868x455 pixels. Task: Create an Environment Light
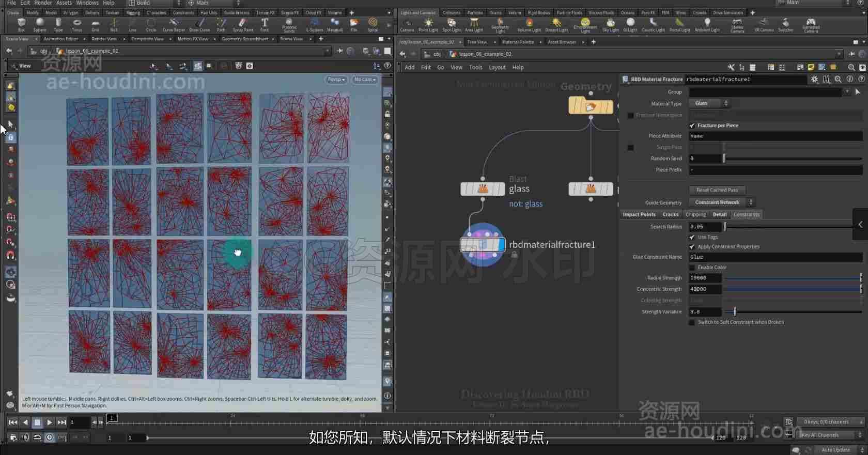[x=585, y=25]
